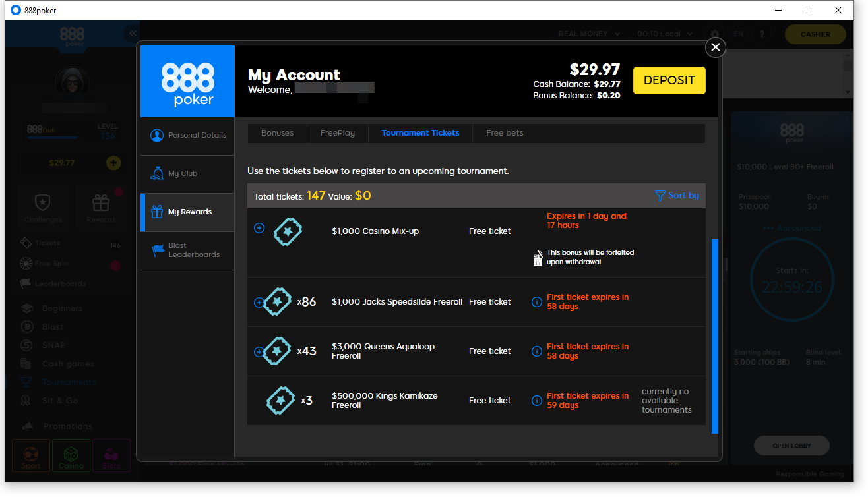Click the "$500,000 Kings Kamikaze Freeroll" name

pos(385,401)
